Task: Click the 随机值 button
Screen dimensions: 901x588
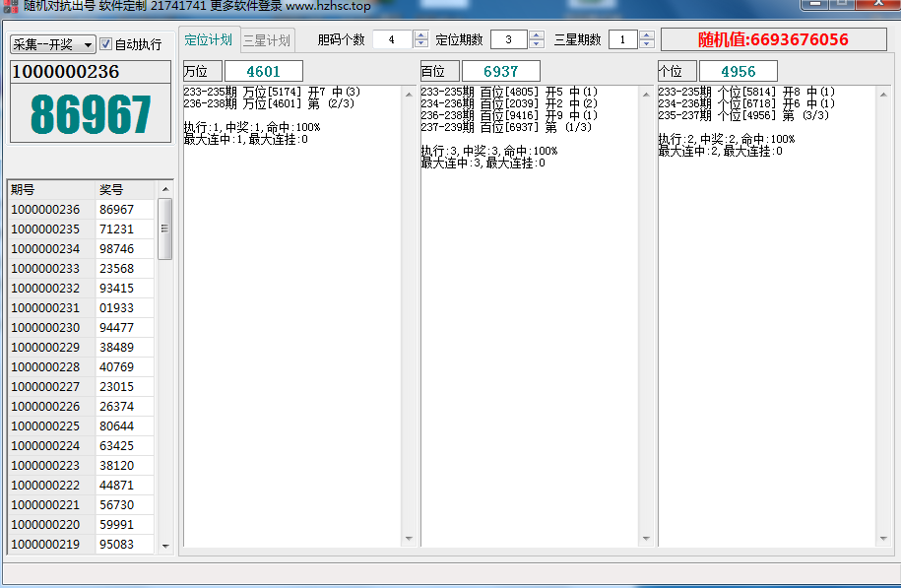Action: 773,39
